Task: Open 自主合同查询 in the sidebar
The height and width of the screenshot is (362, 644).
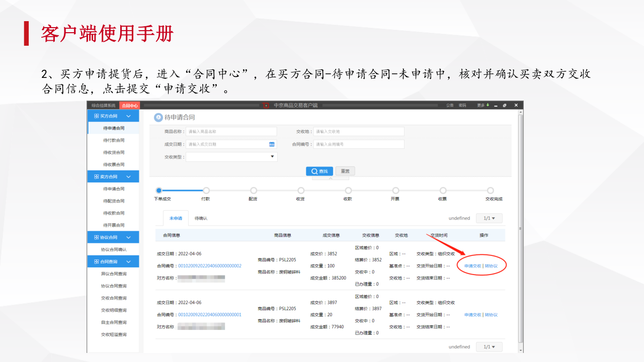Action: [x=114, y=322]
